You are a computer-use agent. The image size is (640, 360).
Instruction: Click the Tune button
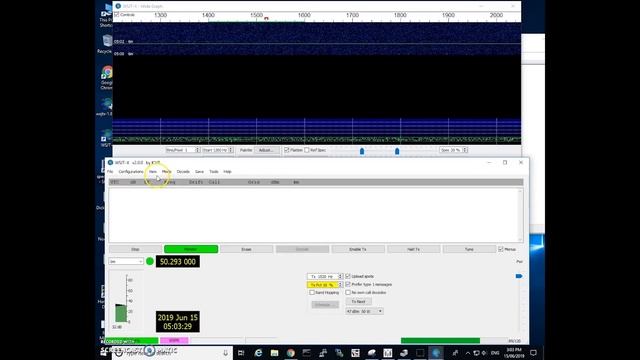(469, 249)
